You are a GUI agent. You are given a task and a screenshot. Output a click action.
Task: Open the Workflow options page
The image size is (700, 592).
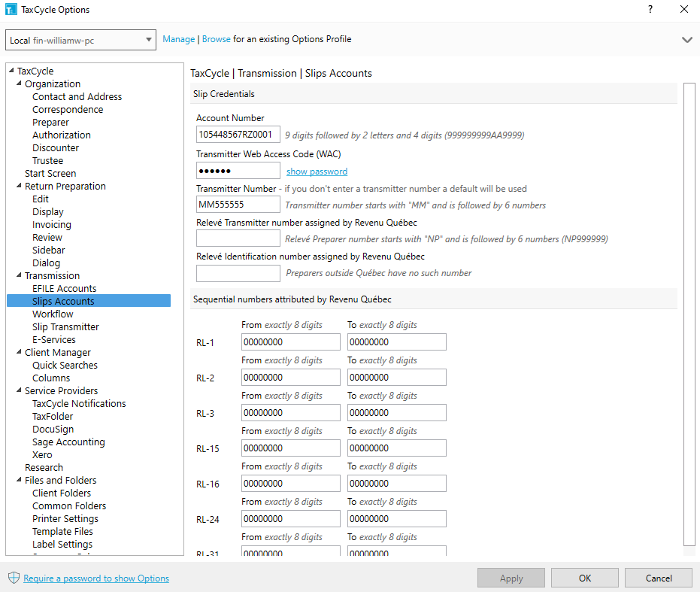click(x=53, y=314)
